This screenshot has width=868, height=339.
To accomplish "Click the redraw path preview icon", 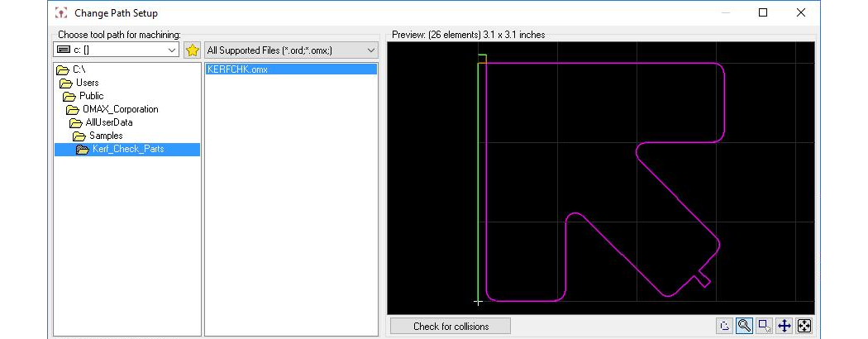I will click(724, 327).
